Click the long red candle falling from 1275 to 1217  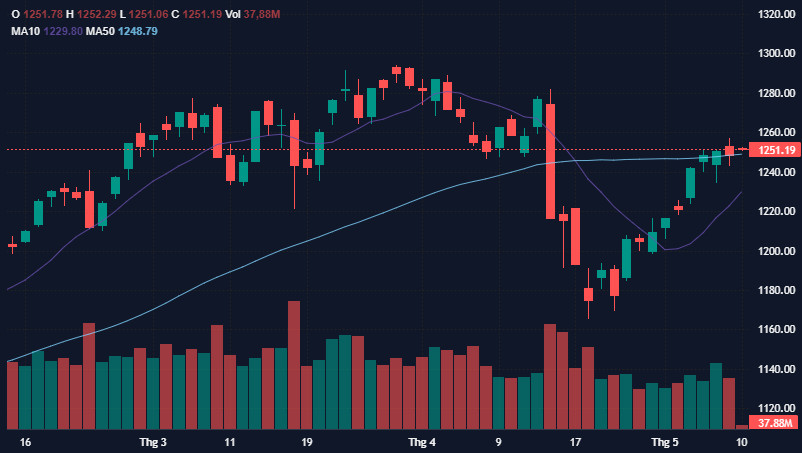point(550,161)
